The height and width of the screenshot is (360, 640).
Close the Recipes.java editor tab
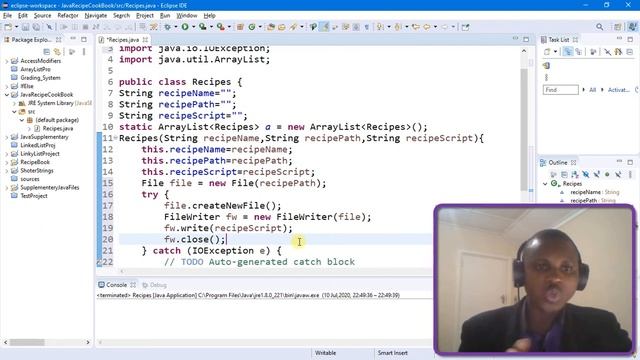coord(145,40)
